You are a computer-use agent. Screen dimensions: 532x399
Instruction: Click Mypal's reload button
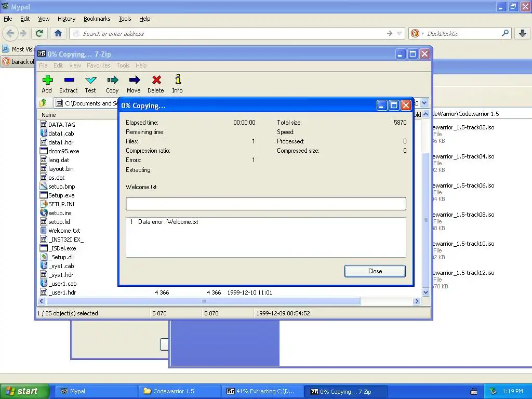(x=39, y=33)
